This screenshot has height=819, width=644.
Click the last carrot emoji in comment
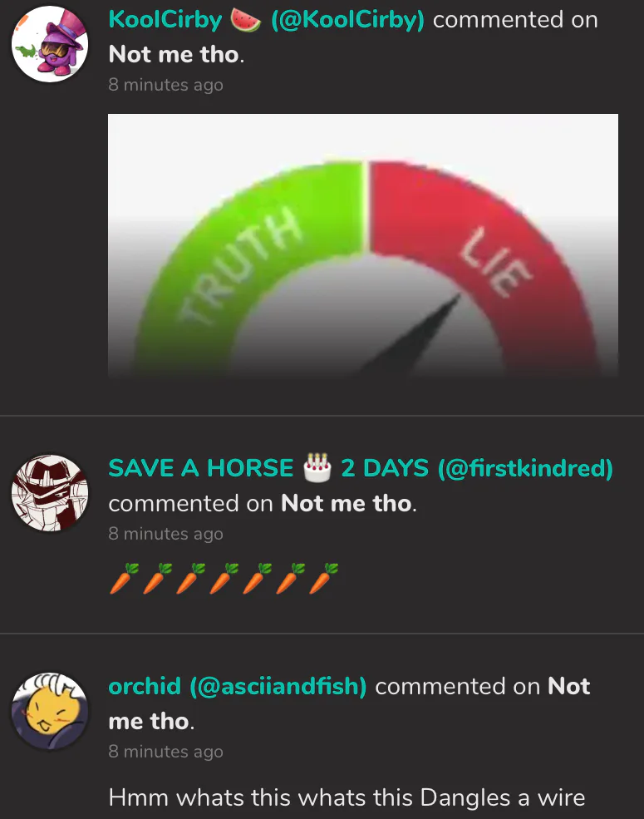[323, 578]
